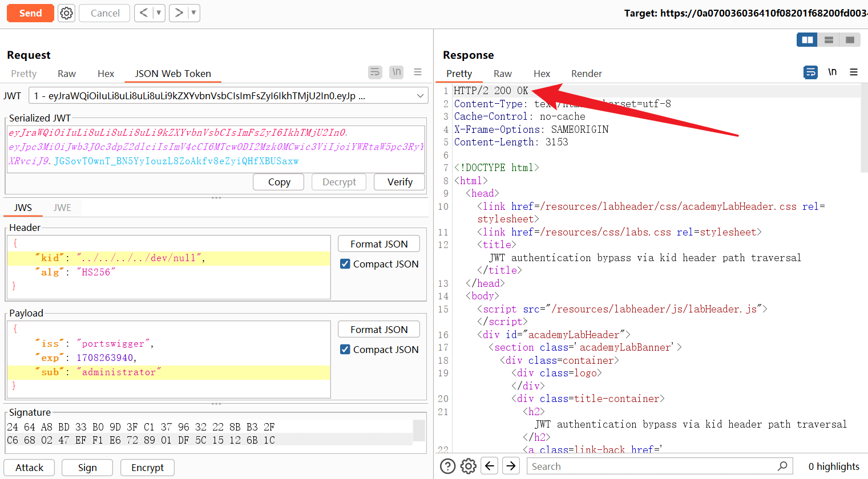Click the Decrypt button

(x=339, y=182)
